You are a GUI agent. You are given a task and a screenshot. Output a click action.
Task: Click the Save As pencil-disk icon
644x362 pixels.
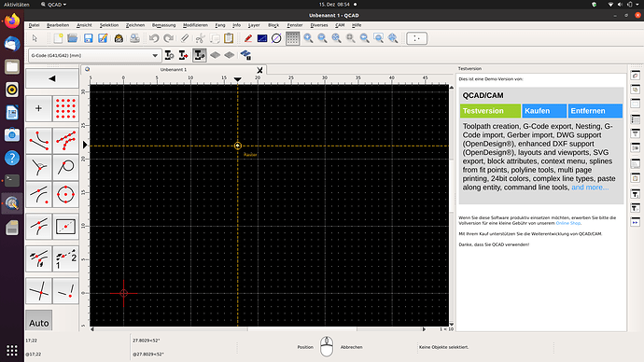click(103, 38)
